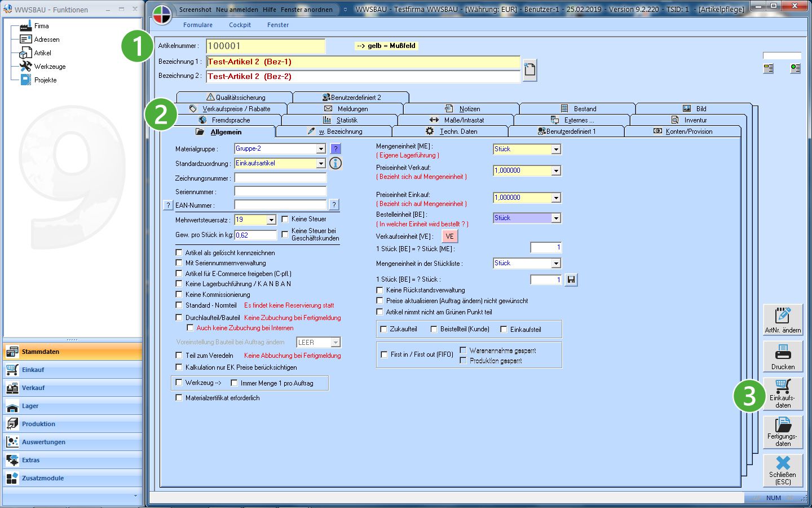Click the Drucken printer button
Viewport: 812px width, 508px height.
[x=783, y=357]
